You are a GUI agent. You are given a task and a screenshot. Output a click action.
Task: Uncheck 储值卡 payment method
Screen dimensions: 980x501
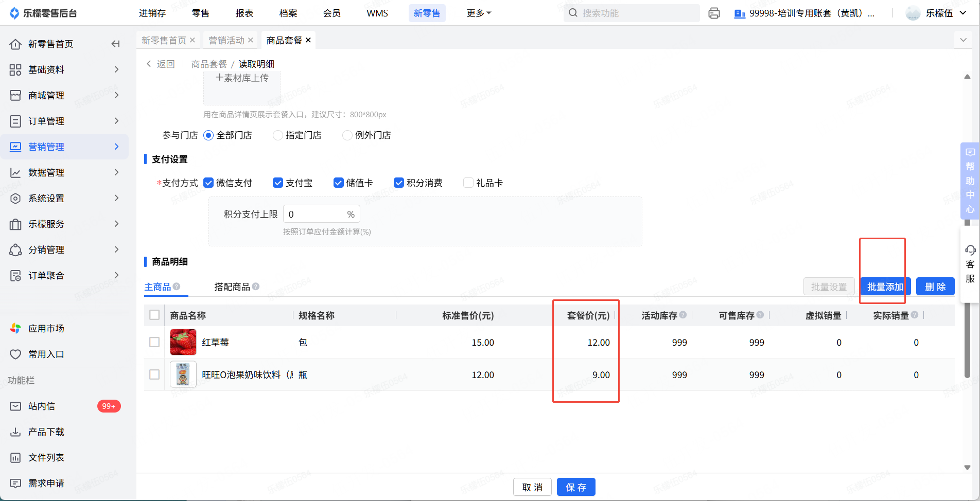[x=339, y=183]
